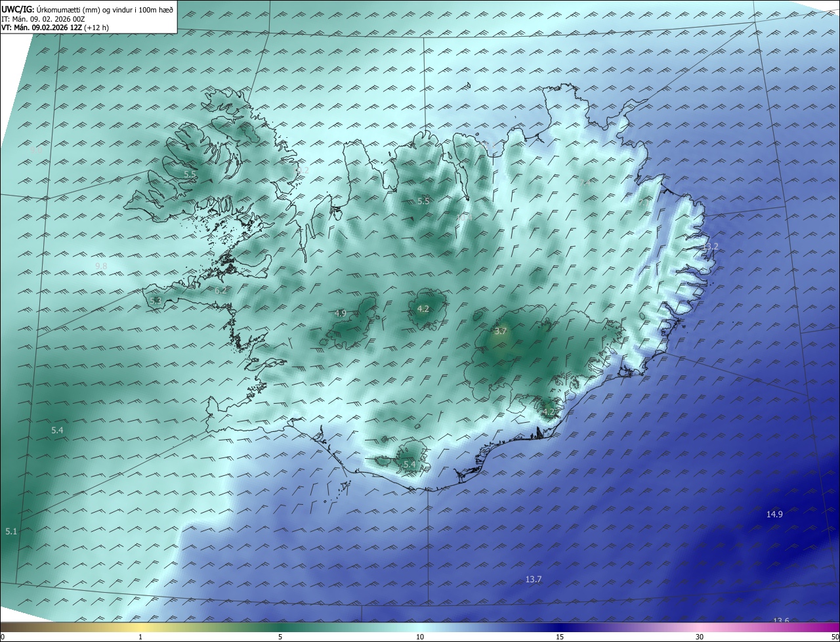Viewport: 840px width, 642px height.
Task: Select the valid time line 'VT: Mán. 09.02.2026 12Z (+12 h)'
Action: 54,28
